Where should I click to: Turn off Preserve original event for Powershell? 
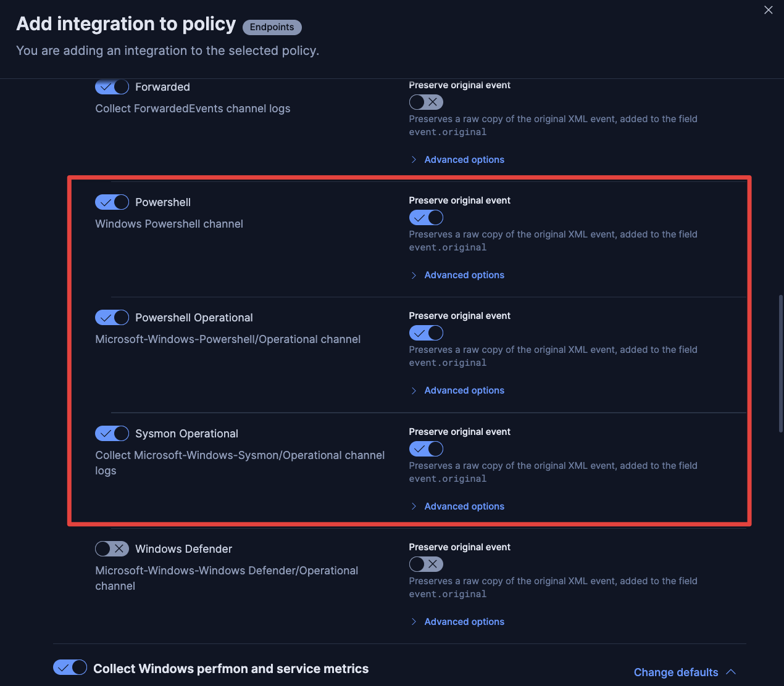(x=426, y=218)
